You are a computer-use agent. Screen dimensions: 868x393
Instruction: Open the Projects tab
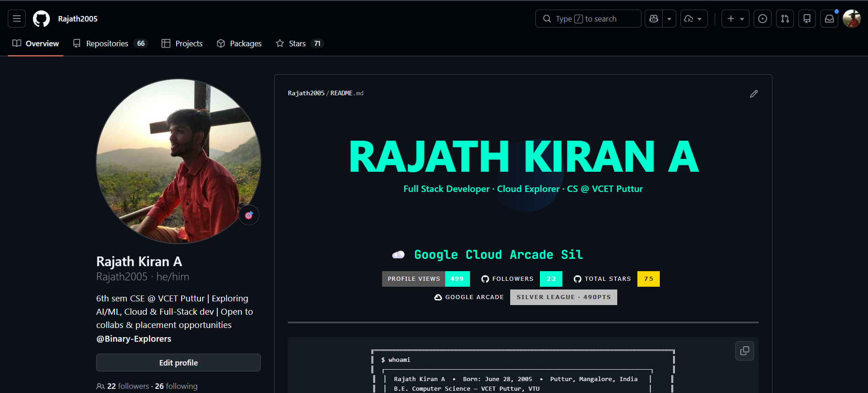point(182,44)
